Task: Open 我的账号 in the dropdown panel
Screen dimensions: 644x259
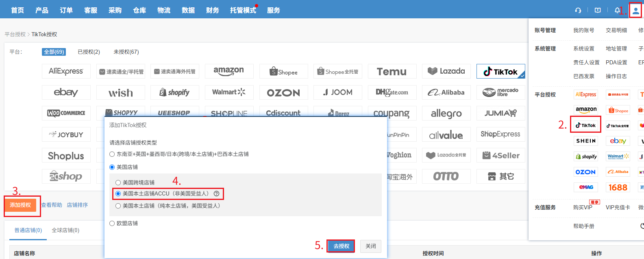Action: point(584,31)
